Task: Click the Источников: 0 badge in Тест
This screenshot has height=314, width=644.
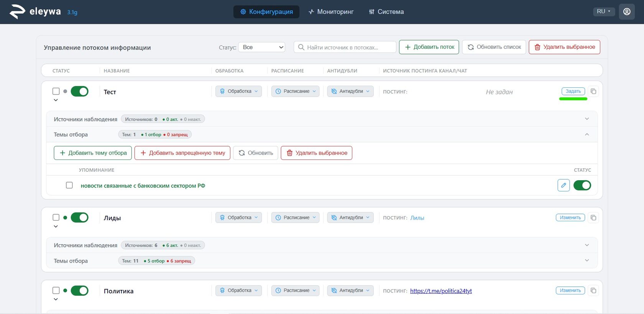Action: click(163, 119)
